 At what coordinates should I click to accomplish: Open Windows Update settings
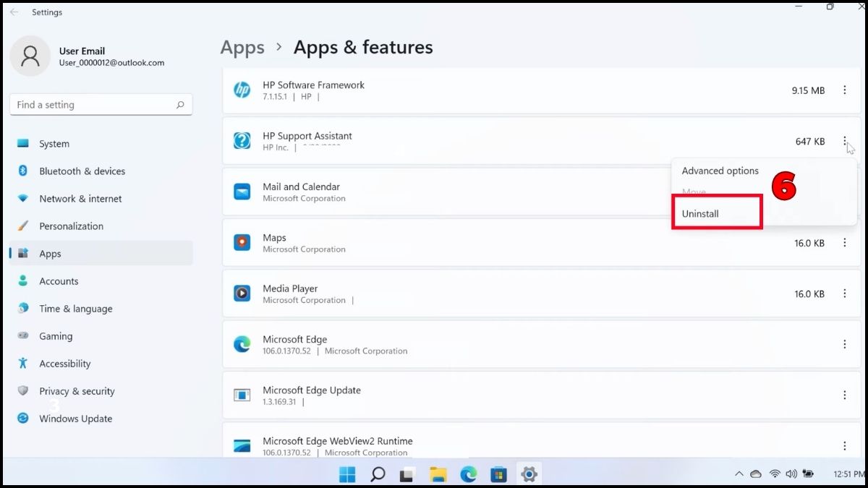pyautogui.click(x=101, y=419)
